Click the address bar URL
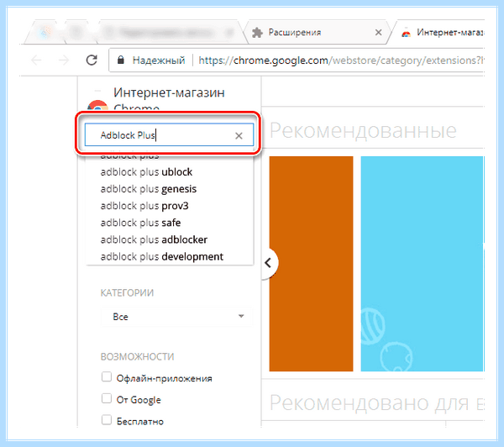 [341, 60]
